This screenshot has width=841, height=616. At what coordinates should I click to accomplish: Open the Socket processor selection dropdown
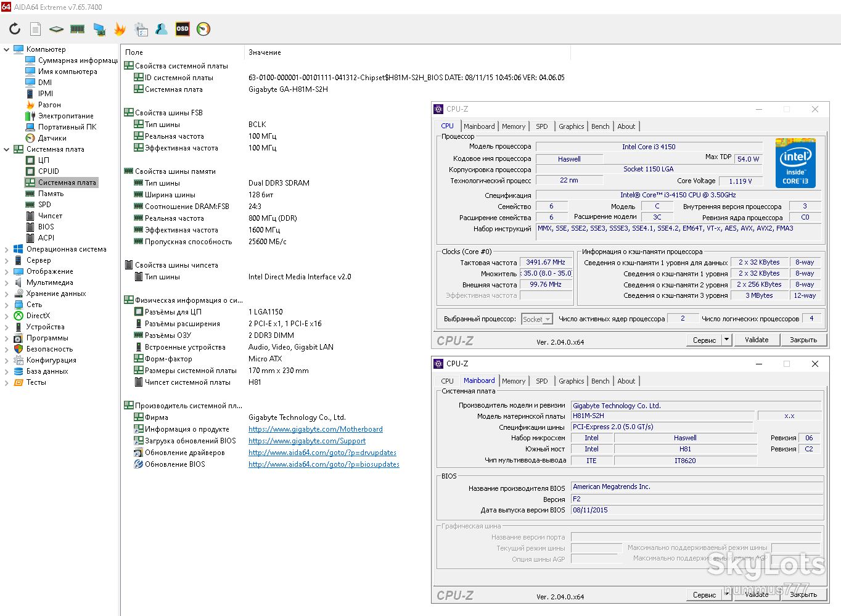(x=537, y=319)
